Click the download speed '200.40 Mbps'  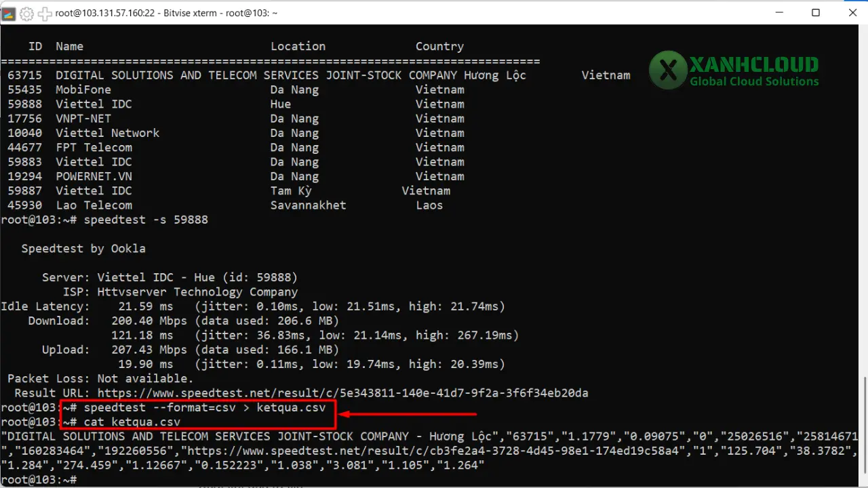point(149,321)
